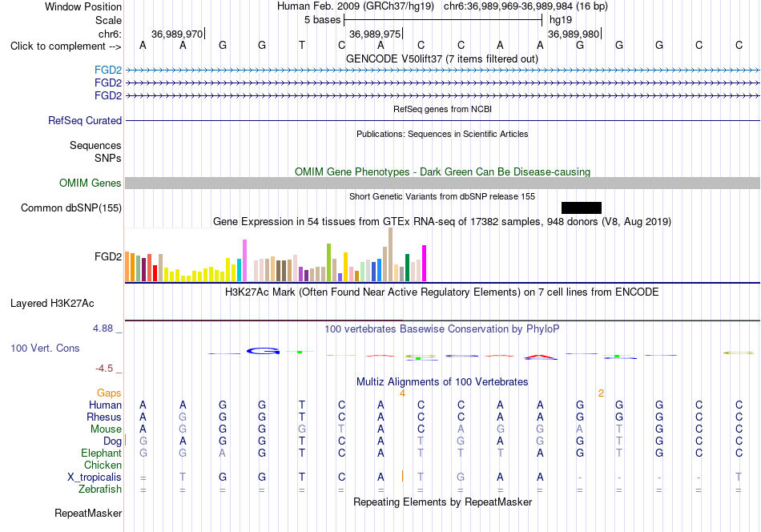Click the large blue G conservation logo
Image resolution: width=761 pixels, height=532 pixels.
pos(263,351)
